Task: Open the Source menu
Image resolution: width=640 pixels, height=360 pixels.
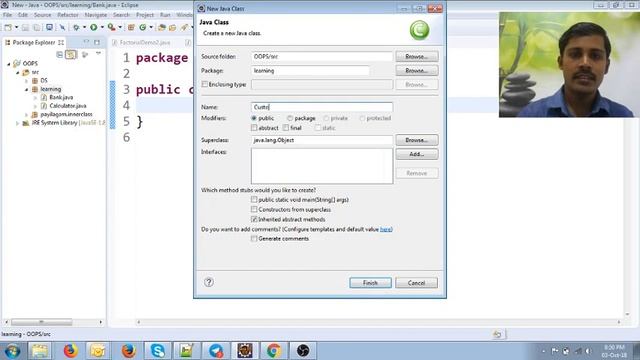Action: pos(42,15)
